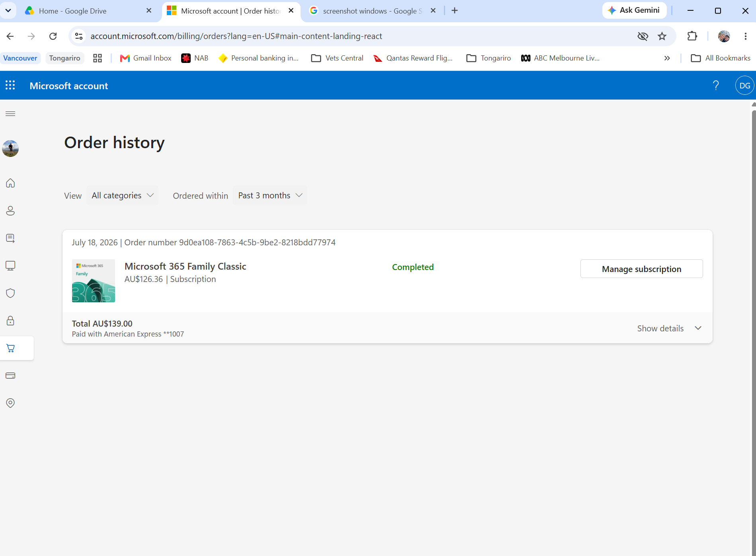Open the browser Extensions puzzle icon
Screen dimensions: 756x556
point(692,36)
